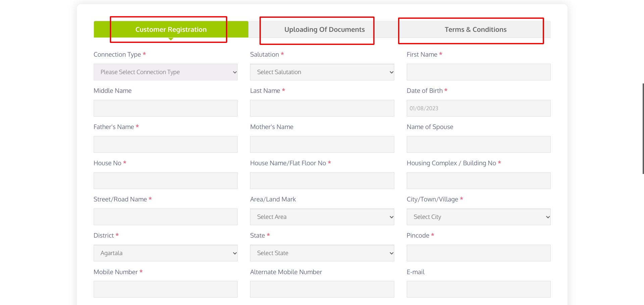Click the page's vertical scrollbar

pos(643,129)
